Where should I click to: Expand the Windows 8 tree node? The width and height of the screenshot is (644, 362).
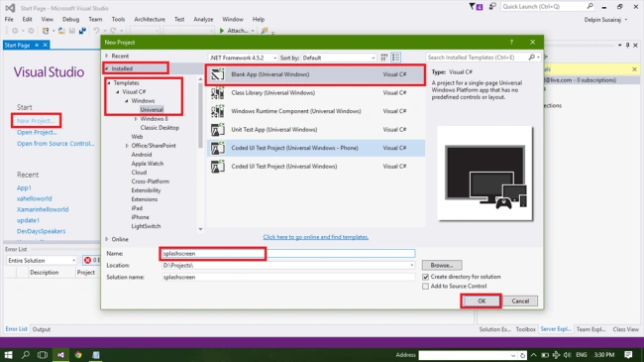click(136, 119)
